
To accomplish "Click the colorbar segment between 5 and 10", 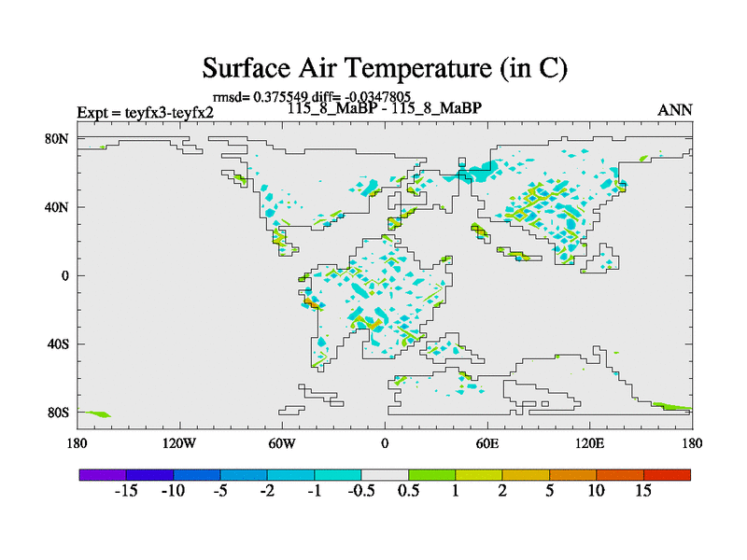I will coord(572,474).
